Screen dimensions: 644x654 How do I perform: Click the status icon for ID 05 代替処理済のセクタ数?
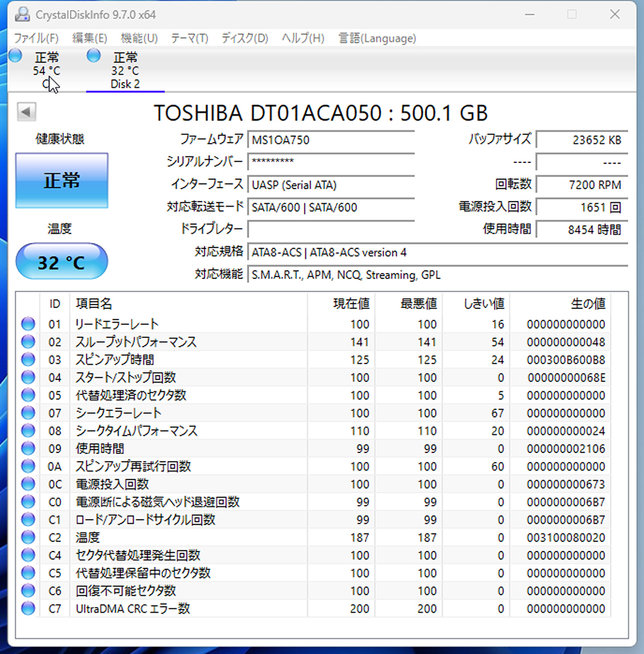coord(28,395)
